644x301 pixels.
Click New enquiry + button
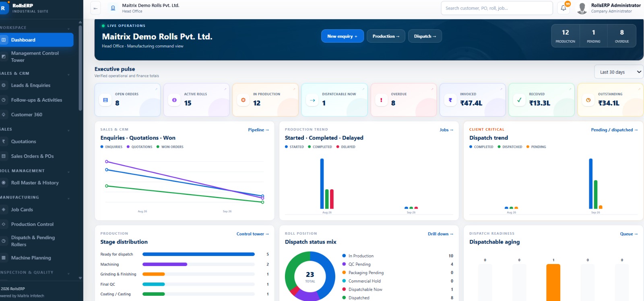coord(343,36)
